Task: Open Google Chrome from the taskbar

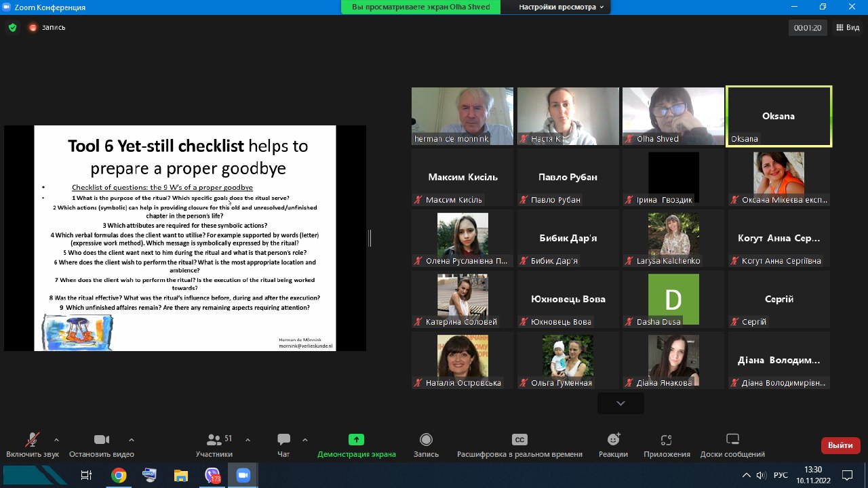Action: (119, 475)
